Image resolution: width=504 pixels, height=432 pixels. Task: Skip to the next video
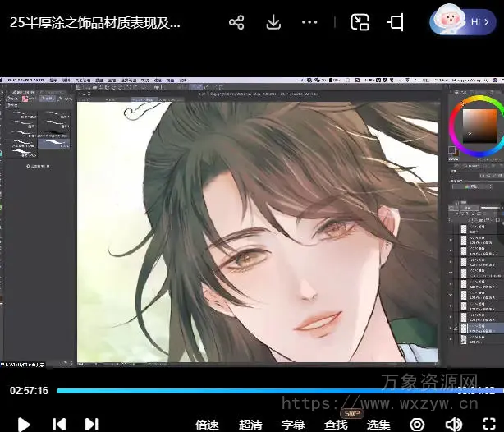(x=91, y=424)
